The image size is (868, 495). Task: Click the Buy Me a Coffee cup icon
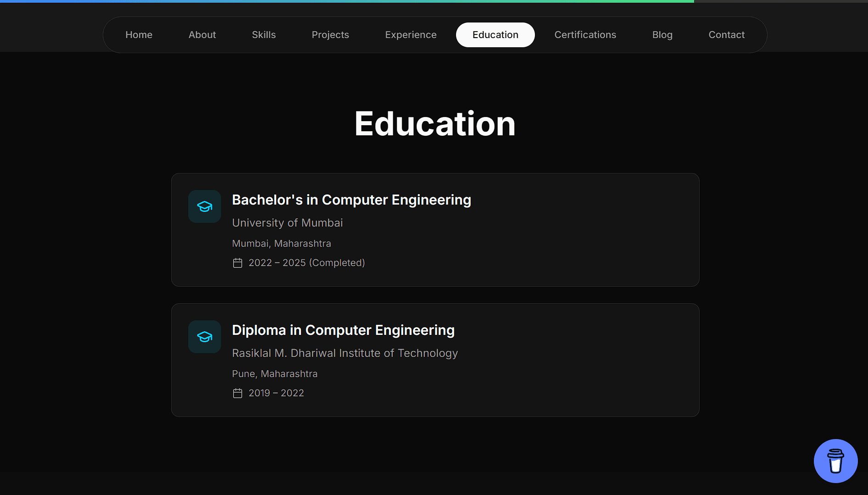[x=835, y=461]
